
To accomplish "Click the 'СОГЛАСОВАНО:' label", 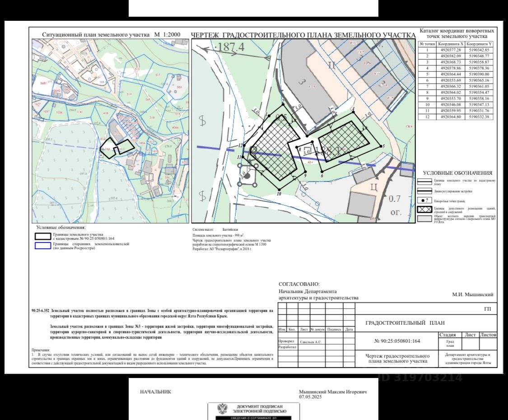I will tap(299, 284).
